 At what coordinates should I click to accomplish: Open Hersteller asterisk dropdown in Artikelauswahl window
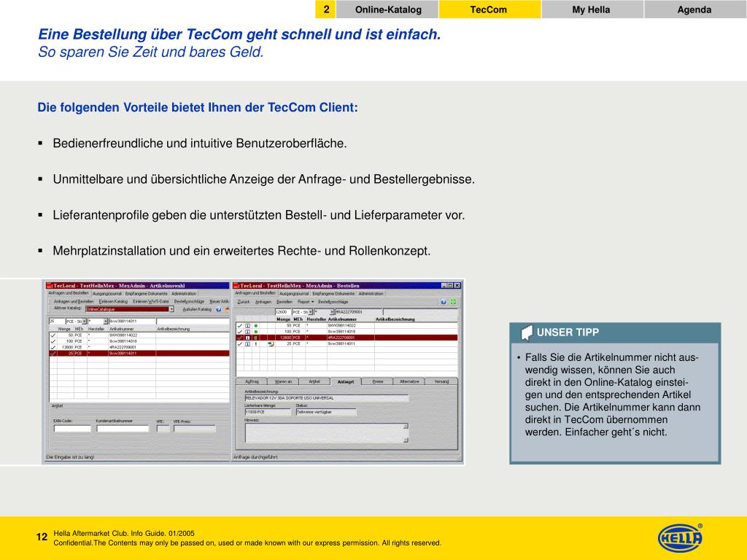point(105,322)
